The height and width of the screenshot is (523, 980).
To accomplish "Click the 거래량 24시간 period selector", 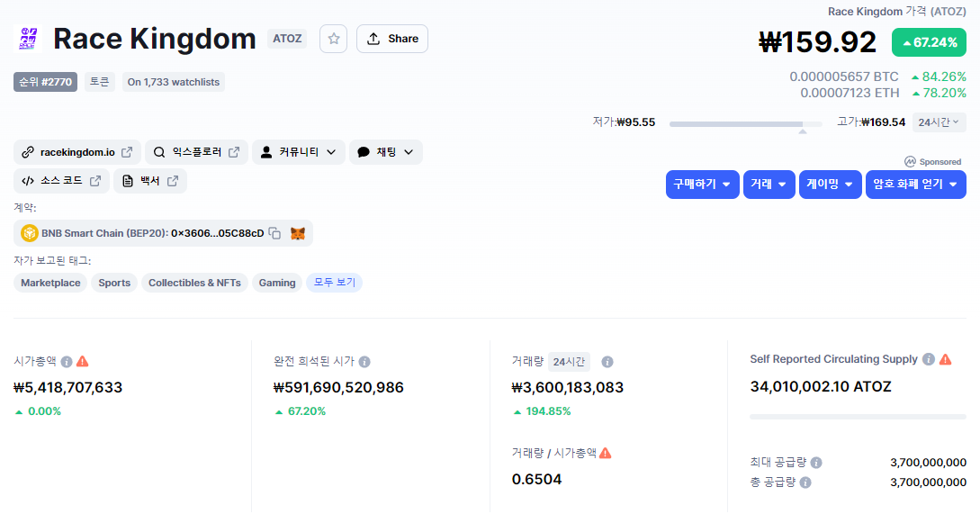I will pos(569,362).
